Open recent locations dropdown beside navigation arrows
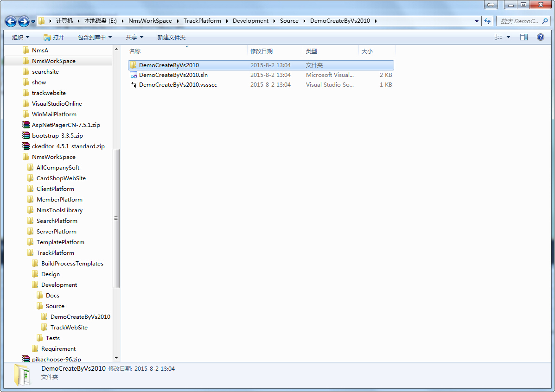The height and width of the screenshot is (392, 555). (x=33, y=22)
